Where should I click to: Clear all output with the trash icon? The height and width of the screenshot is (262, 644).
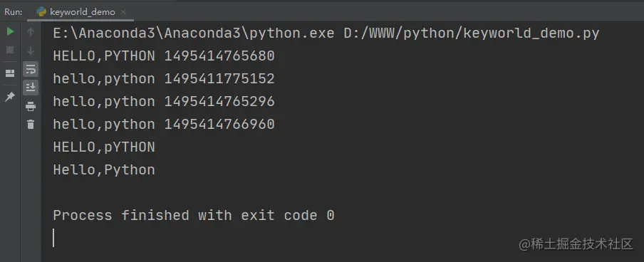click(x=31, y=125)
